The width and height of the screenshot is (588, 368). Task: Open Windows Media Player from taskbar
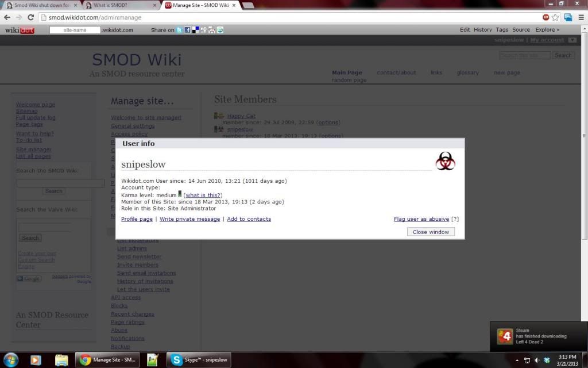pyautogui.click(x=35, y=360)
